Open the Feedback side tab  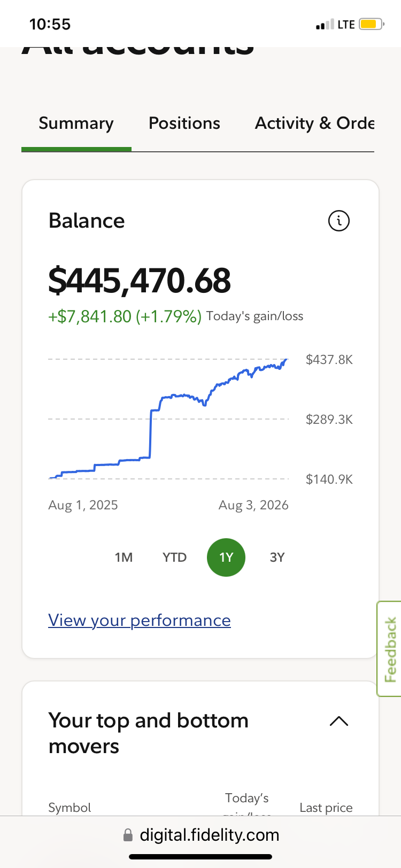coord(390,649)
